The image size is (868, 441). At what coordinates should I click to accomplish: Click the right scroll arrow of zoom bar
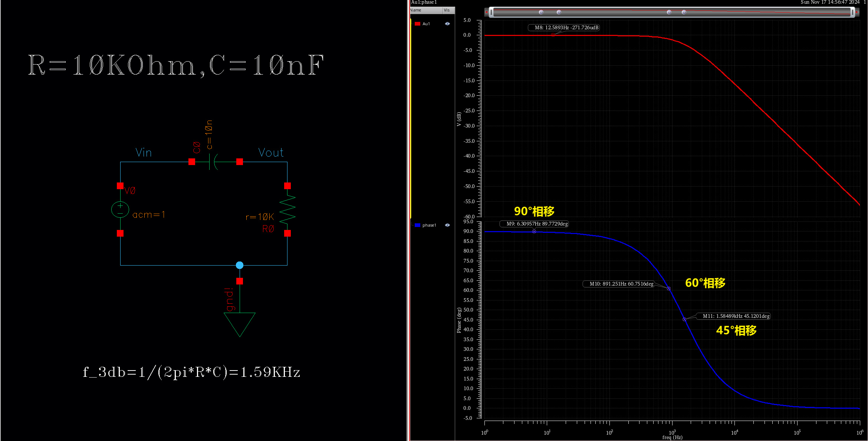pos(857,12)
